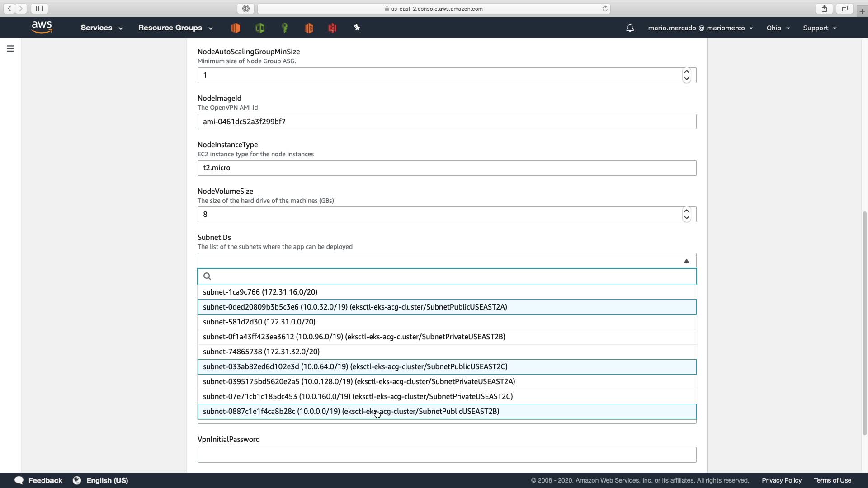Click the VpnInitialPassword input field

(446, 455)
